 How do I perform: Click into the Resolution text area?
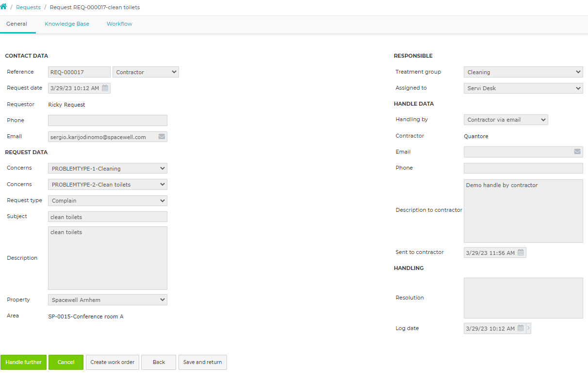(x=523, y=298)
